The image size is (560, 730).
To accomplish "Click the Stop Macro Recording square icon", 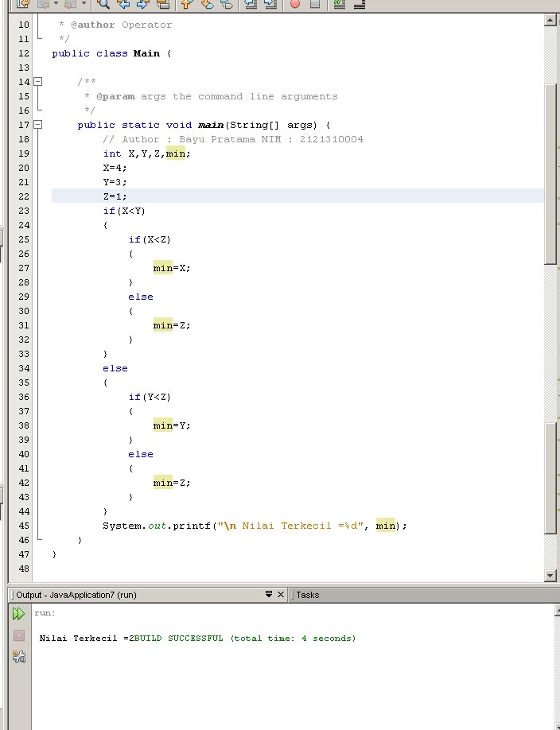I will click(x=315, y=4).
